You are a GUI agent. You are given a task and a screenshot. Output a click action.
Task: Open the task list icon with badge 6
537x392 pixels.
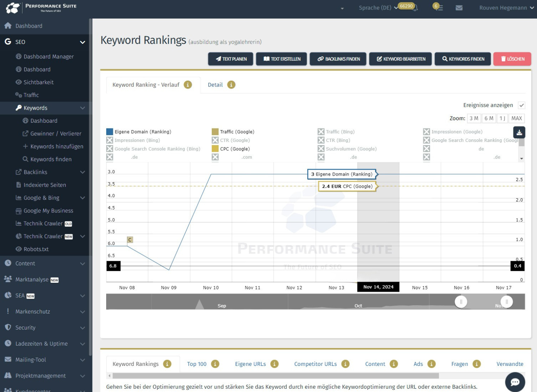(x=439, y=8)
